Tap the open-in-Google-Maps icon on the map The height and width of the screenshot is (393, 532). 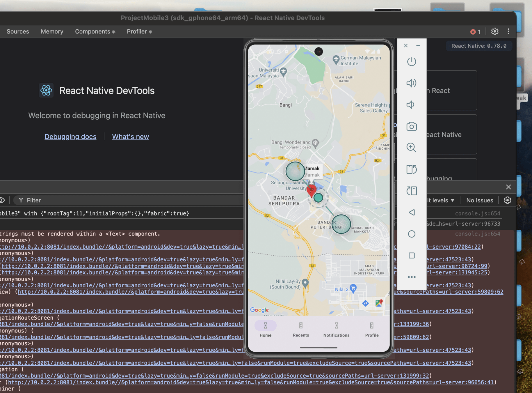point(379,303)
